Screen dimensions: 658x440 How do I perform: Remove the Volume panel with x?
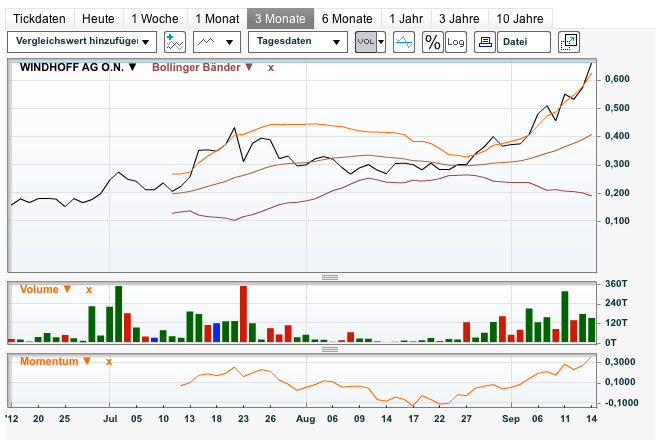(x=89, y=290)
